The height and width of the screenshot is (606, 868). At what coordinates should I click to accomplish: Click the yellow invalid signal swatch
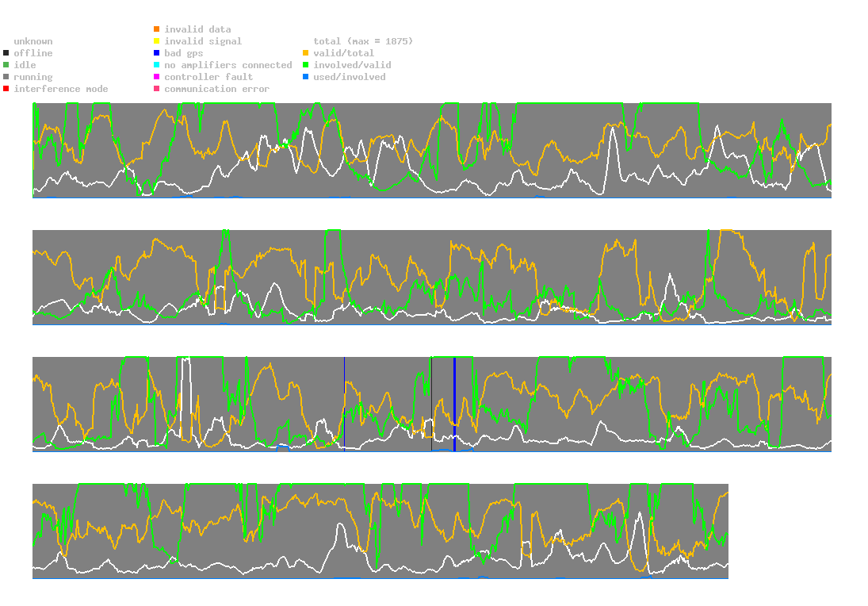click(x=157, y=41)
